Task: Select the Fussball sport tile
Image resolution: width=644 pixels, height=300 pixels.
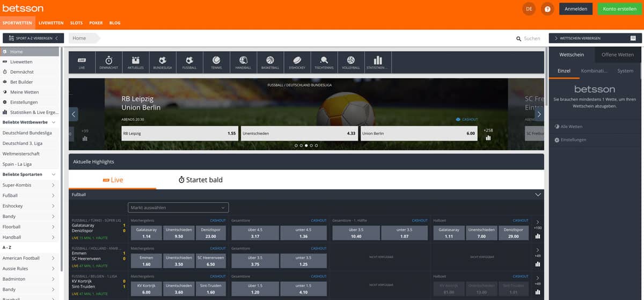Action: [189, 62]
